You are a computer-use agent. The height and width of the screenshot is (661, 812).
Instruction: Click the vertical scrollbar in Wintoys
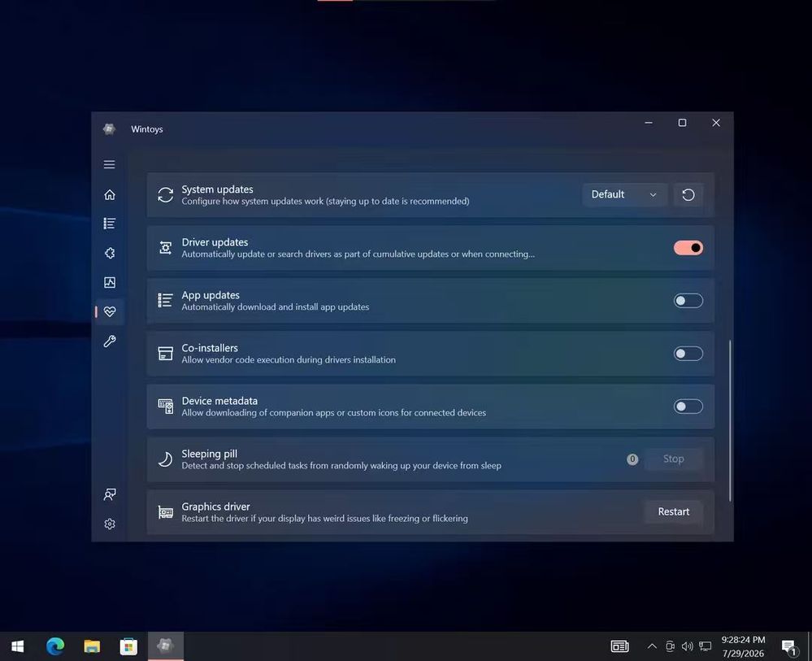pos(730,420)
